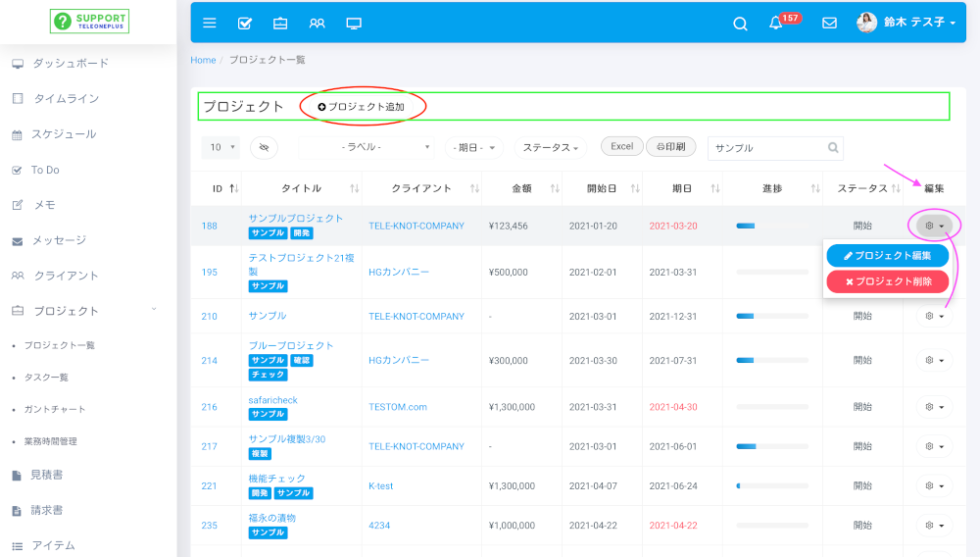The width and height of the screenshot is (980, 557).
Task: Go to 請求書 in sidebar
Action: pos(46,511)
